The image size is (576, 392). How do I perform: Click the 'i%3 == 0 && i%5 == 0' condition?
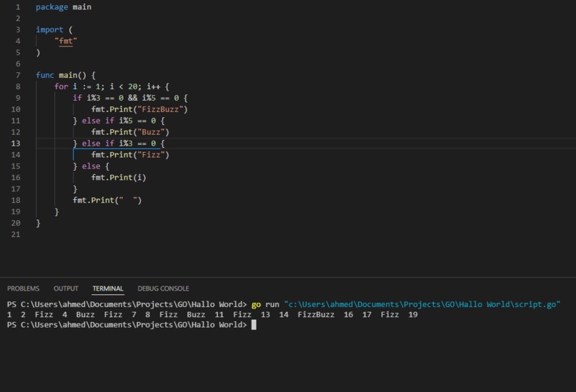coord(133,98)
